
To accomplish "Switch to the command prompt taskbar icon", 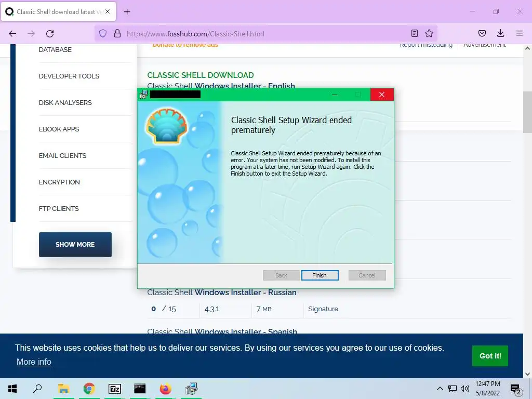I will [x=140, y=389].
